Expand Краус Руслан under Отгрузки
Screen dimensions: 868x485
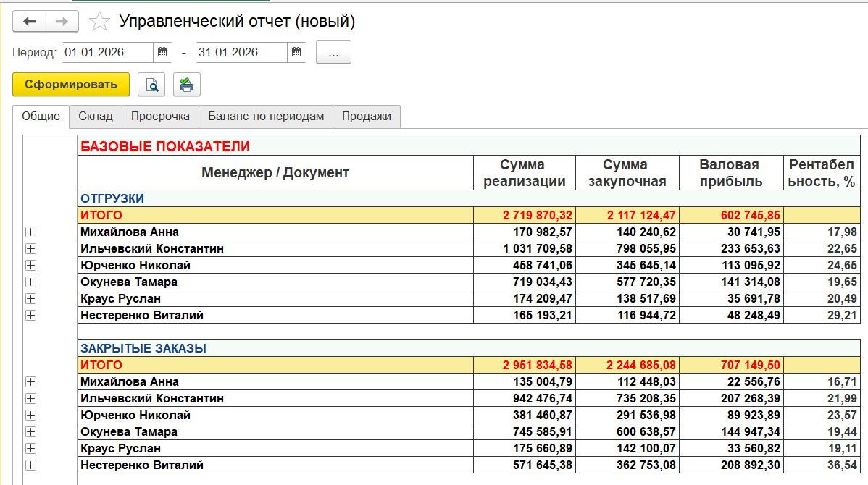click(31, 299)
